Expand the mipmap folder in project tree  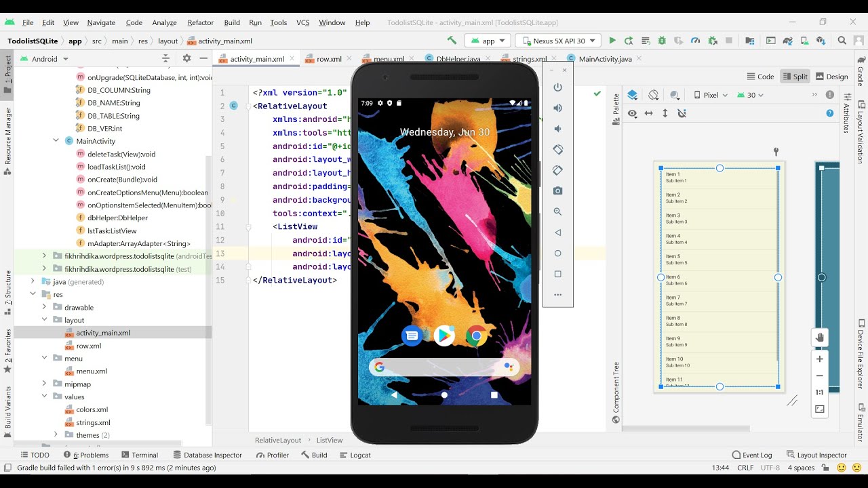click(x=44, y=384)
